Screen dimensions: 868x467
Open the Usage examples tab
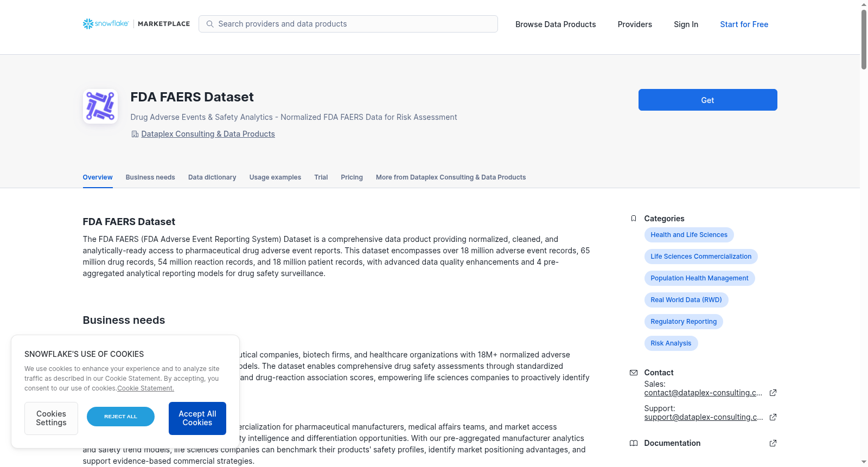pyautogui.click(x=275, y=177)
